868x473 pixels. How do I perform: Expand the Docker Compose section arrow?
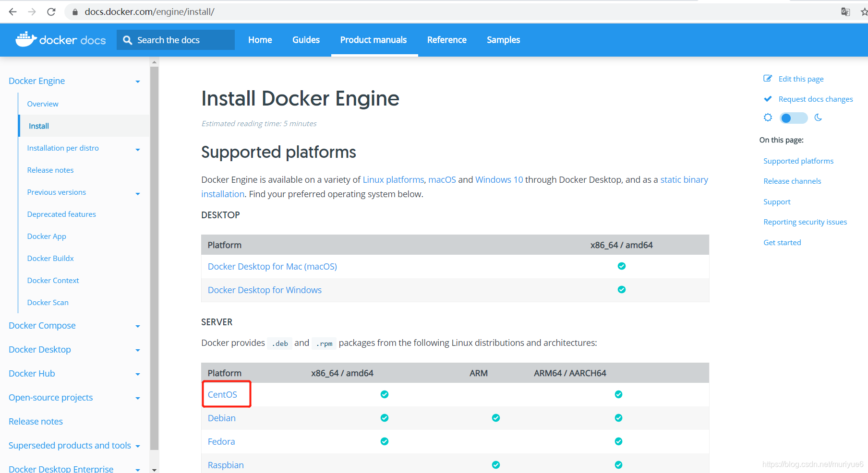[138, 326]
